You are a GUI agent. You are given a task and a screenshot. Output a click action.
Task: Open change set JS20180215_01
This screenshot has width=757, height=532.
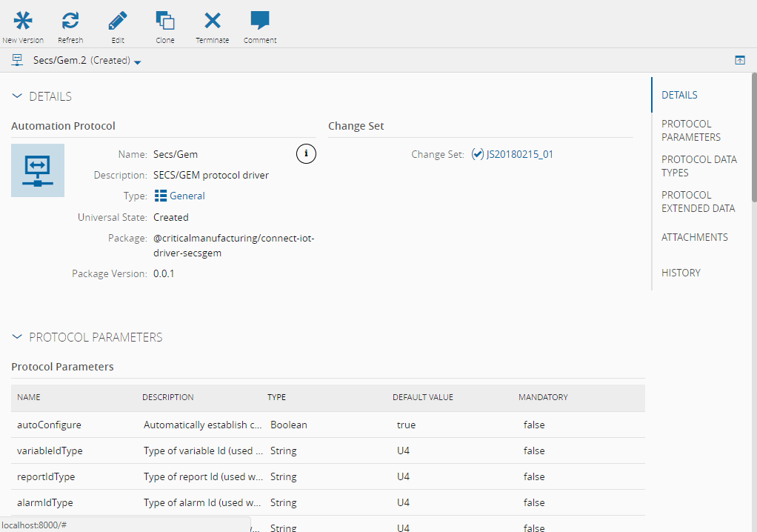click(519, 155)
